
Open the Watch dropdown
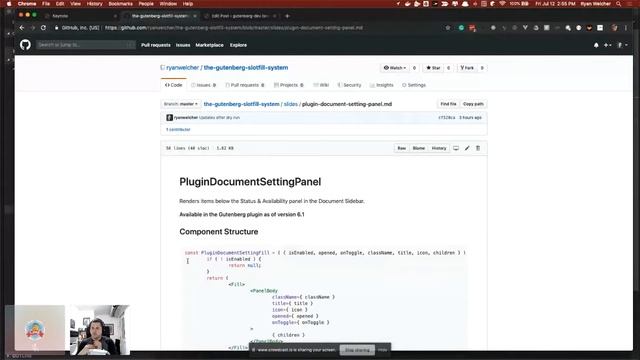coord(395,68)
